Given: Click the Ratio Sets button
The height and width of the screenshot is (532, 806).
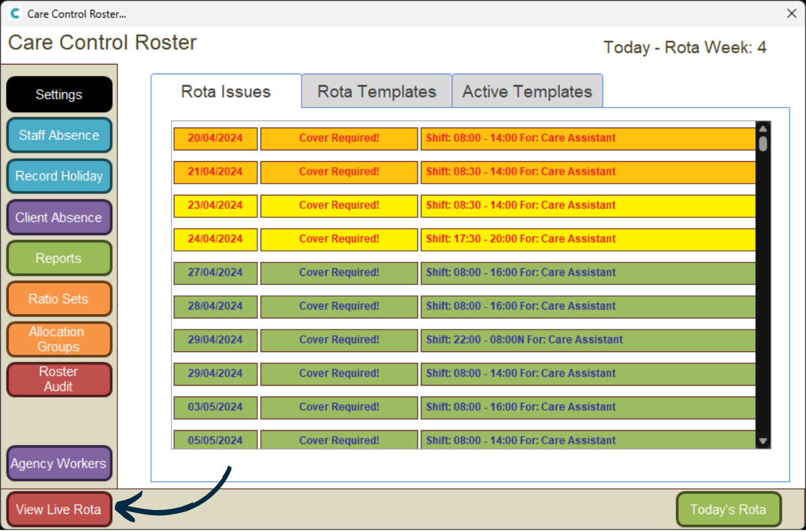Looking at the screenshot, I should pos(59,299).
